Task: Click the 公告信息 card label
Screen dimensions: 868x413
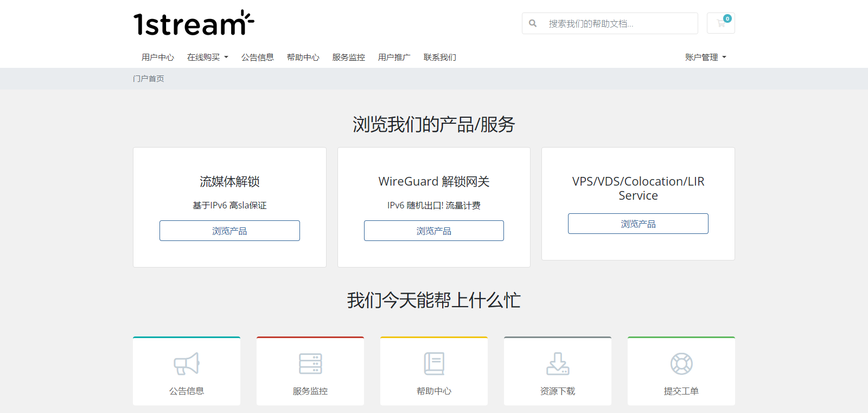Action: pyautogui.click(x=187, y=391)
